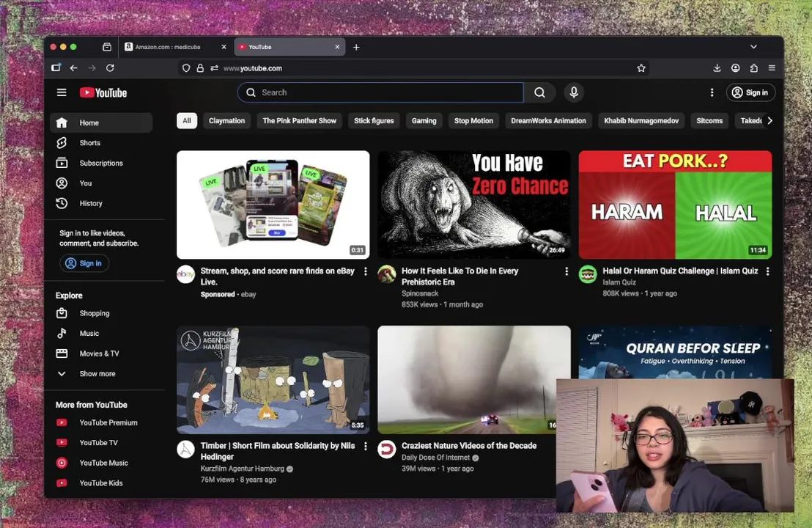This screenshot has width=812, height=528.
Task: Go back in browser history
Action: click(x=73, y=68)
